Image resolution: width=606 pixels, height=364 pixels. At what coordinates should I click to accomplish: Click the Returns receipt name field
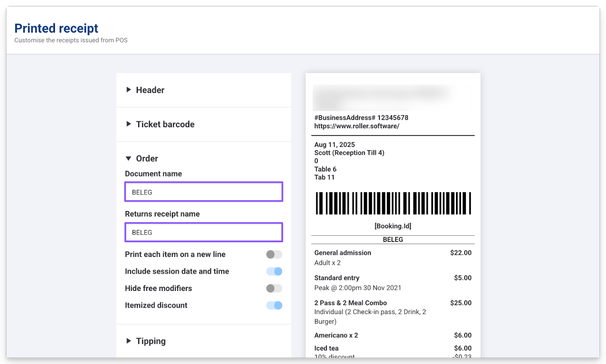[203, 232]
